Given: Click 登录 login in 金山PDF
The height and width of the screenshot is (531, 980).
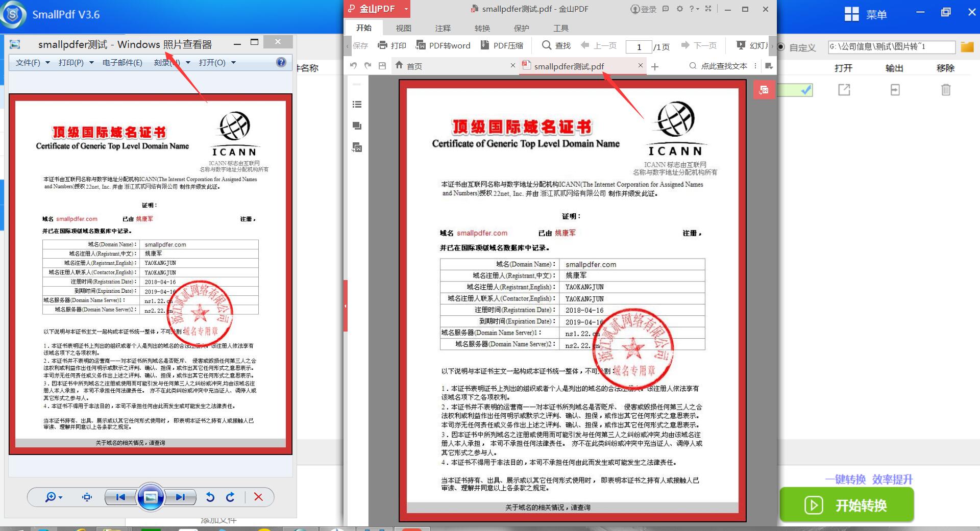Looking at the screenshot, I should [x=643, y=9].
